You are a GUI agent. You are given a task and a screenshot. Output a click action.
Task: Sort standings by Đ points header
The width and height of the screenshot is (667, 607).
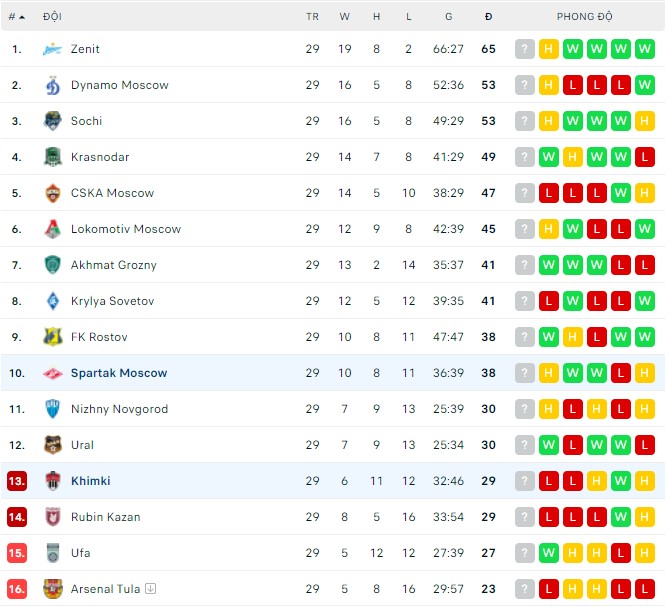point(488,17)
